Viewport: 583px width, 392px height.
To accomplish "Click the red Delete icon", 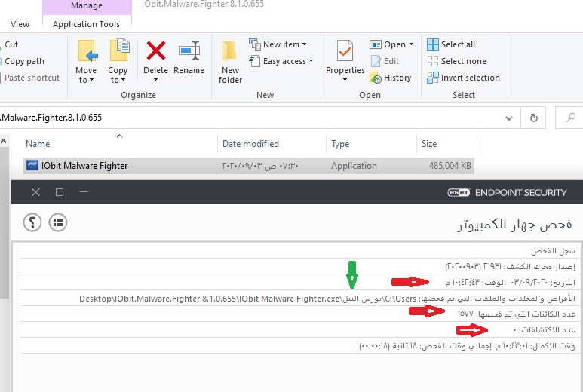I will click(156, 51).
